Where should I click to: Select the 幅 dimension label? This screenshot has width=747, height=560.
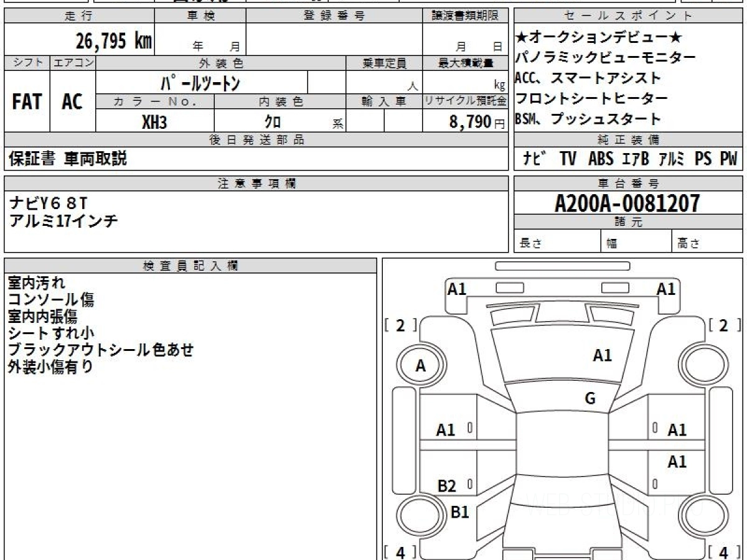pyautogui.click(x=612, y=244)
